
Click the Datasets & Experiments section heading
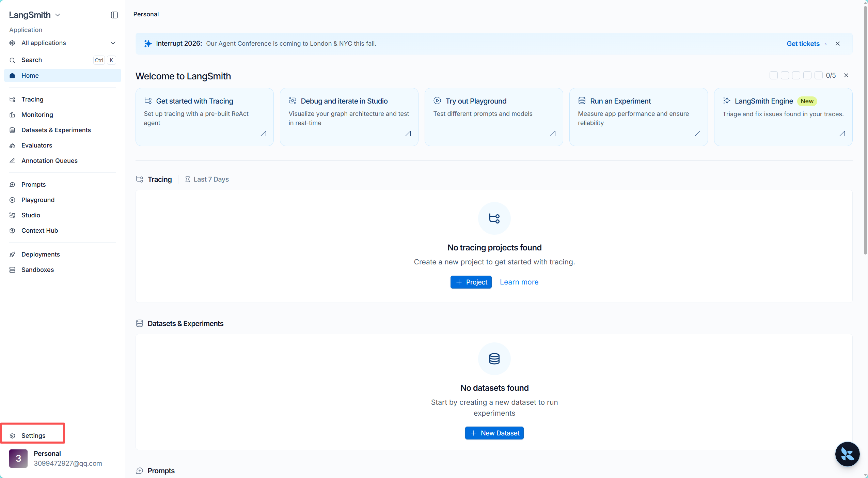[x=186, y=324]
